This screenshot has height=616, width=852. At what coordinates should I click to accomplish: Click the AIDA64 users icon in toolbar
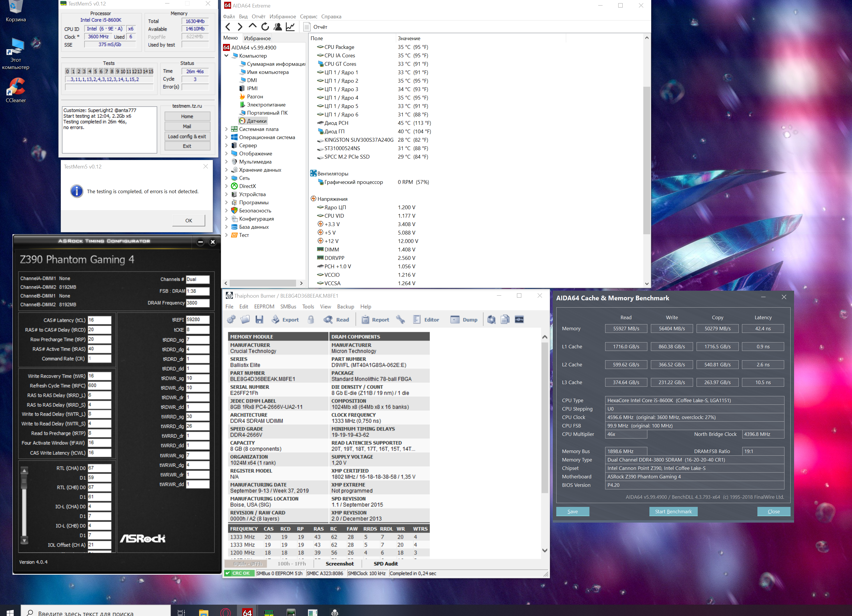pyautogui.click(x=278, y=27)
